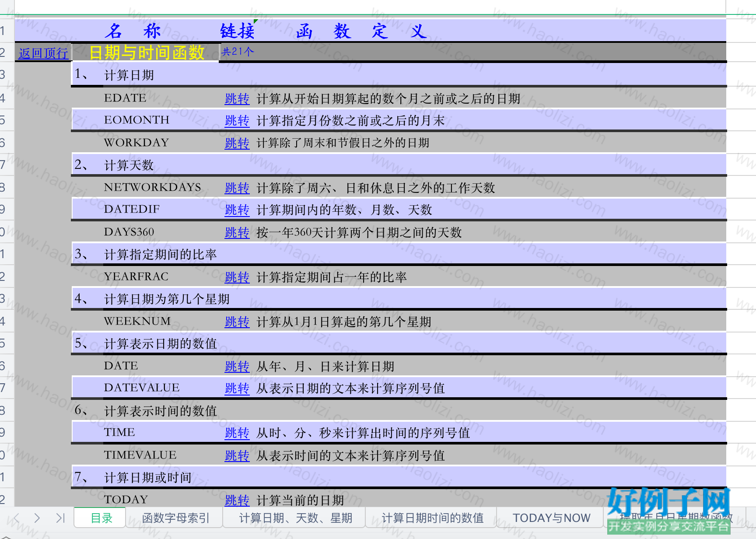Screen dimensions: 756x539
Task: Select the EDATE function name cell
Action: tap(125, 98)
